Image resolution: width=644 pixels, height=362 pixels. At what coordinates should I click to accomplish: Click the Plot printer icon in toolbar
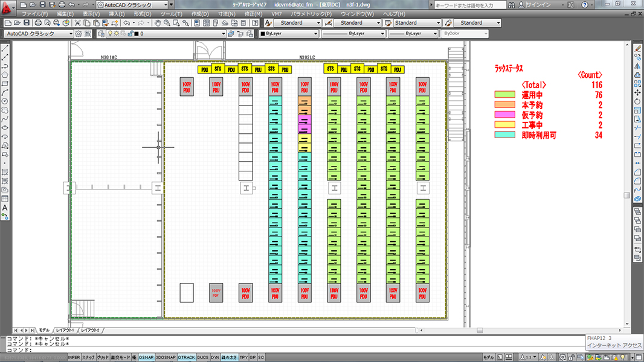(x=37, y=23)
